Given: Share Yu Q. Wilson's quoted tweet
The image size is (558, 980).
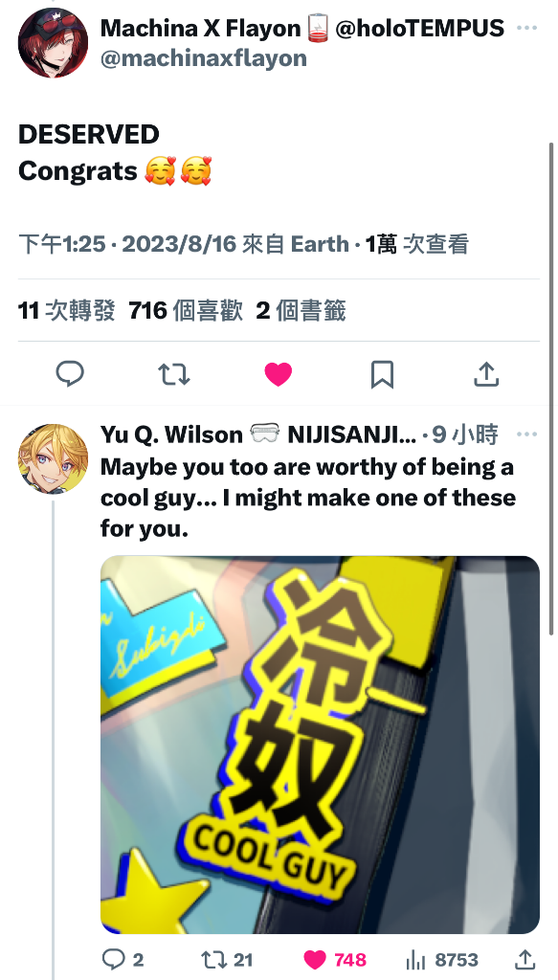Looking at the screenshot, I should pos(525,959).
